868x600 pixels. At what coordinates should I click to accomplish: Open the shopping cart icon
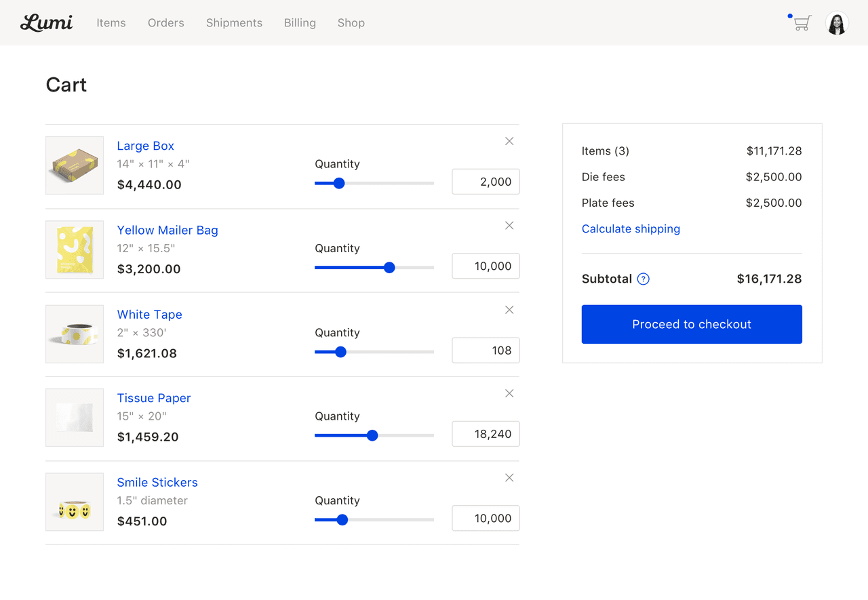802,23
